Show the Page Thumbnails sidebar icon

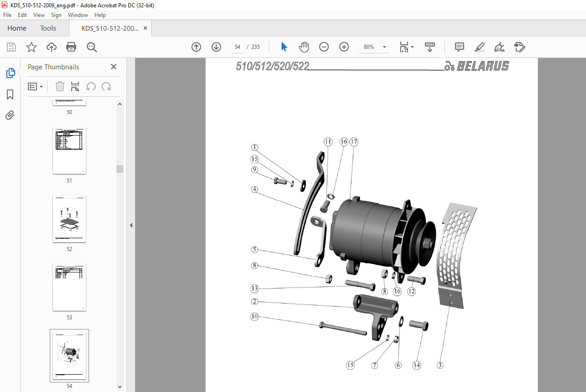click(10, 73)
